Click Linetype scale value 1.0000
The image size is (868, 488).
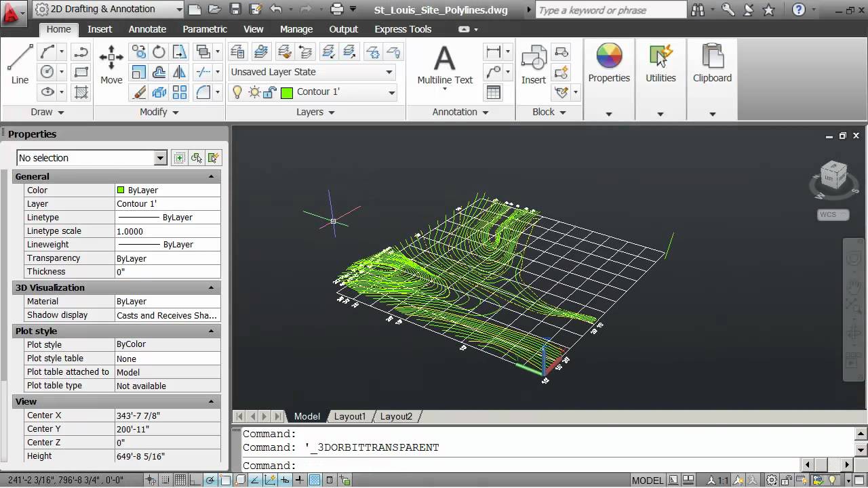pos(167,231)
